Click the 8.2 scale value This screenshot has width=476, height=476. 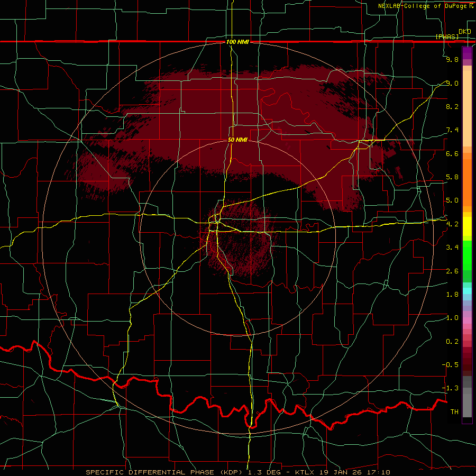click(452, 106)
